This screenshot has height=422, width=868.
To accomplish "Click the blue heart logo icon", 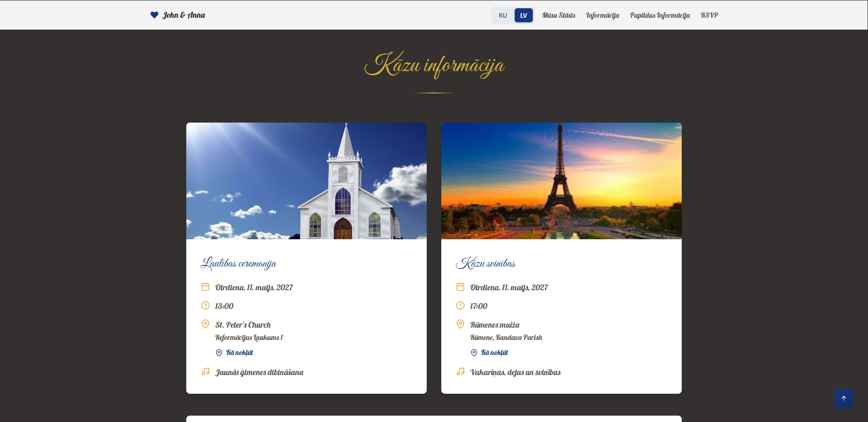I will [154, 15].
